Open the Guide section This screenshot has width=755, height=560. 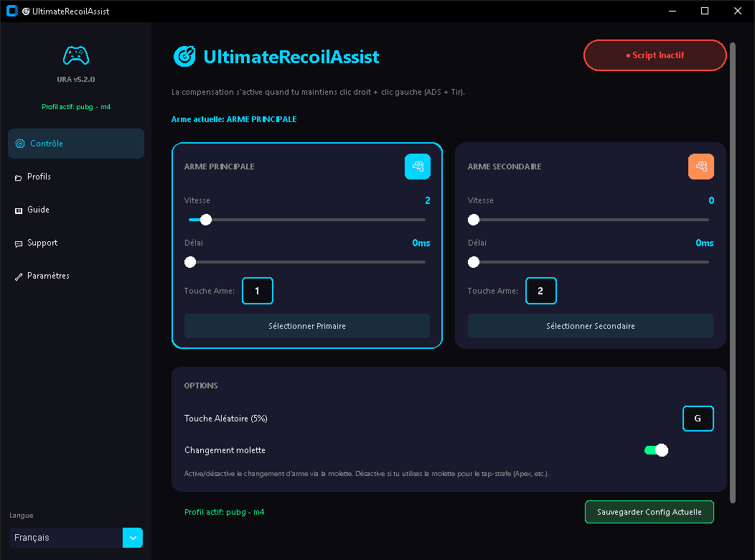[76, 210]
